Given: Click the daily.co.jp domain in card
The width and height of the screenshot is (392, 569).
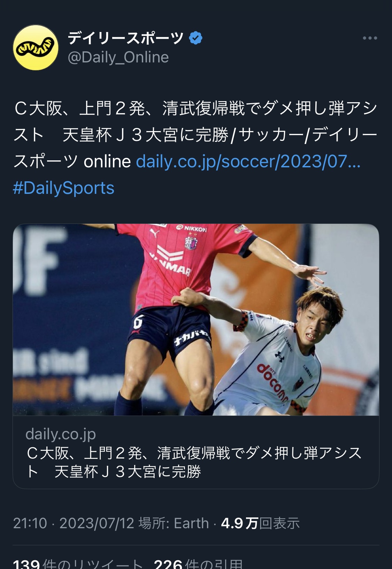Looking at the screenshot, I should point(61,434).
